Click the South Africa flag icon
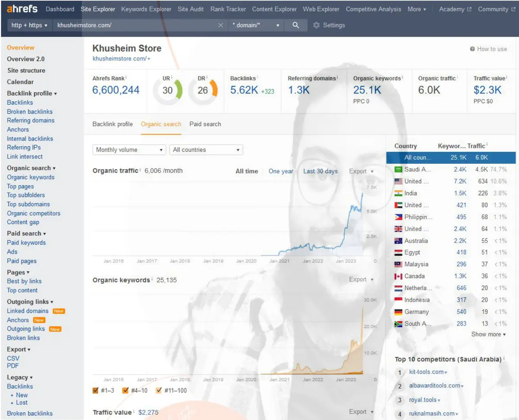 398,324
